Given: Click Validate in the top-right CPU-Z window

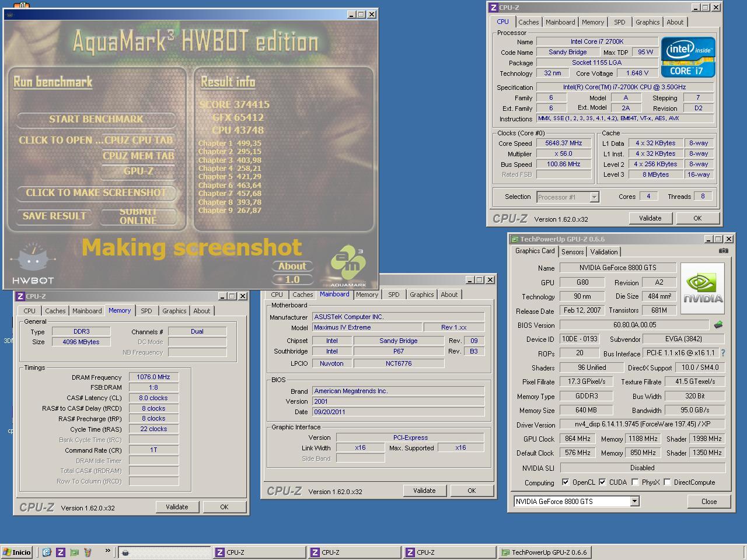Looking at the screenshot, I should point(650,218).
